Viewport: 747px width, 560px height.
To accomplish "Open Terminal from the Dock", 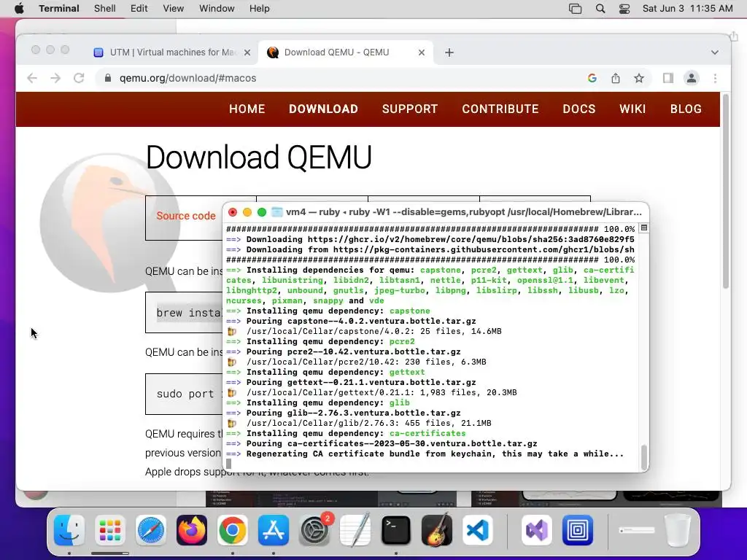I will 396,530.
